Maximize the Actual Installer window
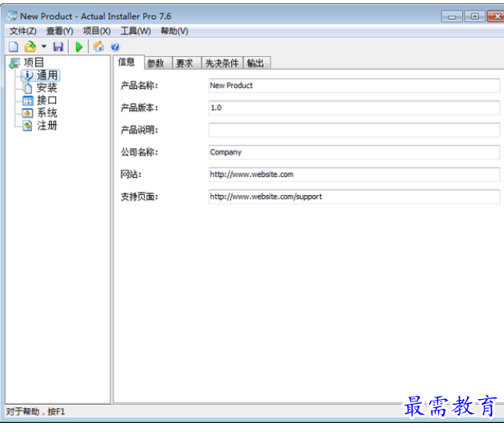504x432 pixels. 474,16
